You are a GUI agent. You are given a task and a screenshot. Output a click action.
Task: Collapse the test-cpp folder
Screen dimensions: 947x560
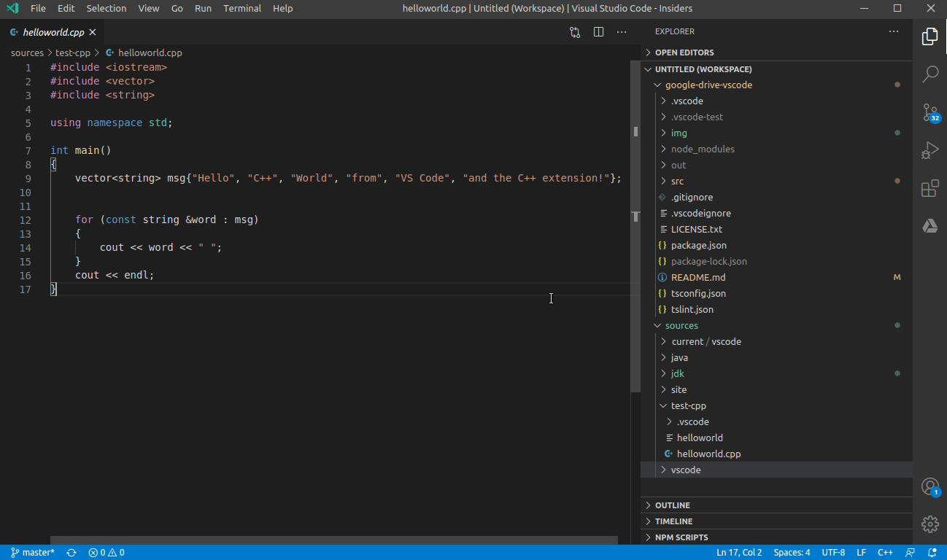tap(688, 405)
